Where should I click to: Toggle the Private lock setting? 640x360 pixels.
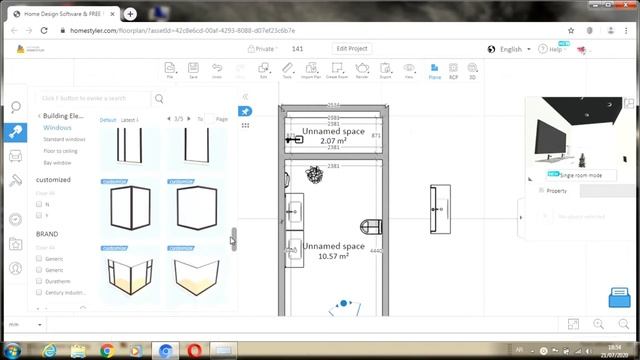(x=261, y=49)
